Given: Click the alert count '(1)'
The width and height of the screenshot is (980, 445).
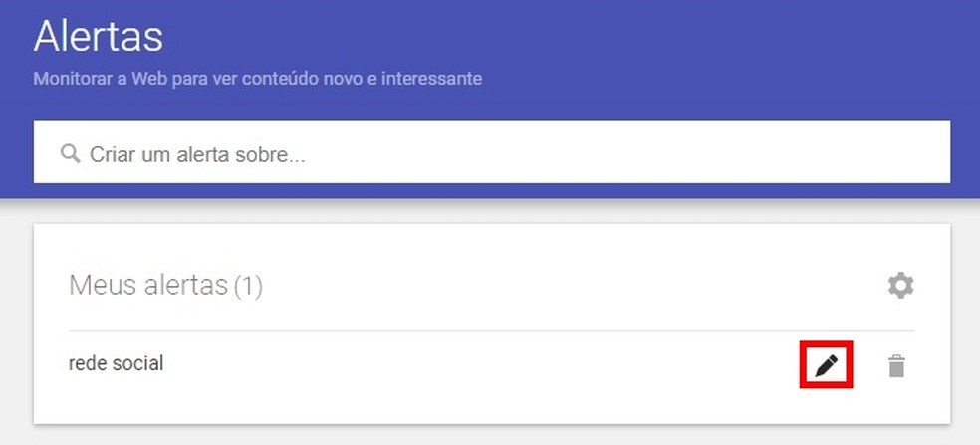Looking at the screenshot, I should coord(248,287).
